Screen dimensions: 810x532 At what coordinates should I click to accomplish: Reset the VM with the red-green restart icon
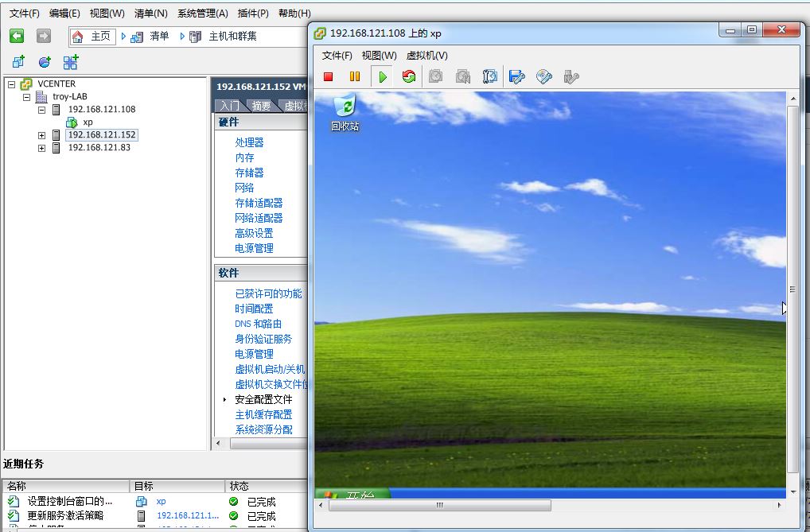(x=409, y=77)
